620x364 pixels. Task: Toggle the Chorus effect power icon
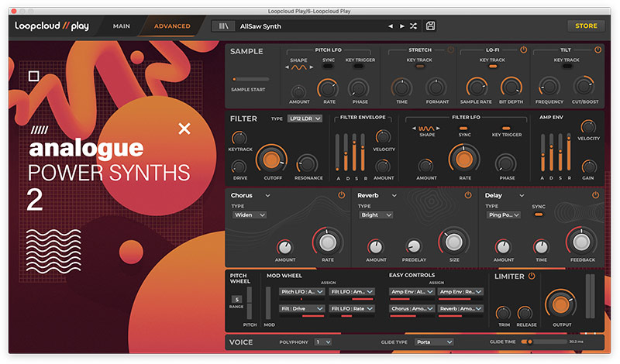click(341, 195)
